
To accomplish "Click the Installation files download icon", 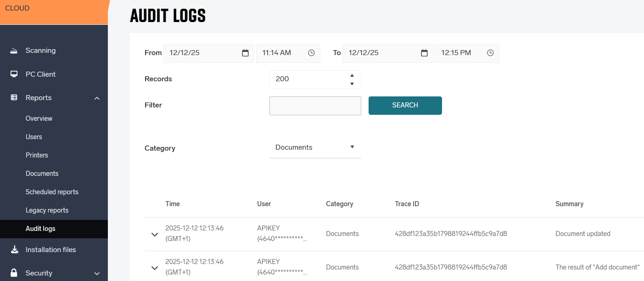I will point(14,250).
